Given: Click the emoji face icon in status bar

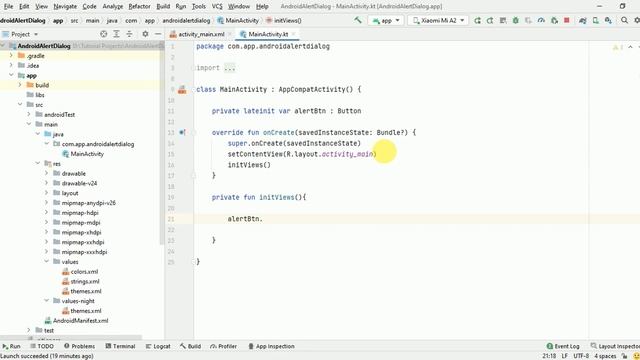Looking at the screenshot, I should (636, 356).
